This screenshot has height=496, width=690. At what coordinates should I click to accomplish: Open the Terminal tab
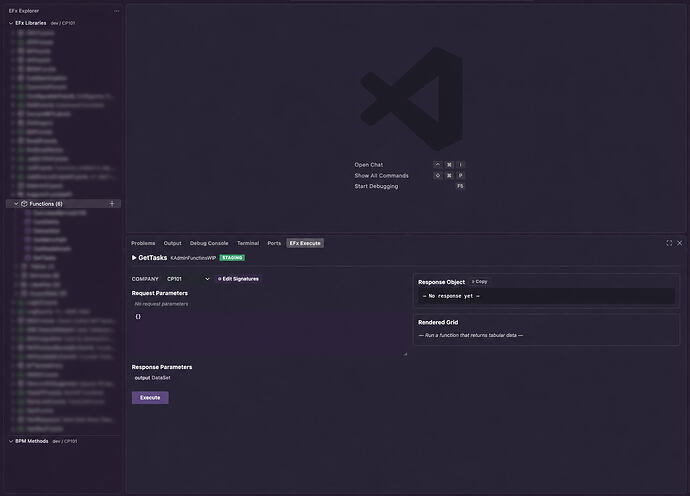(248, 243)
